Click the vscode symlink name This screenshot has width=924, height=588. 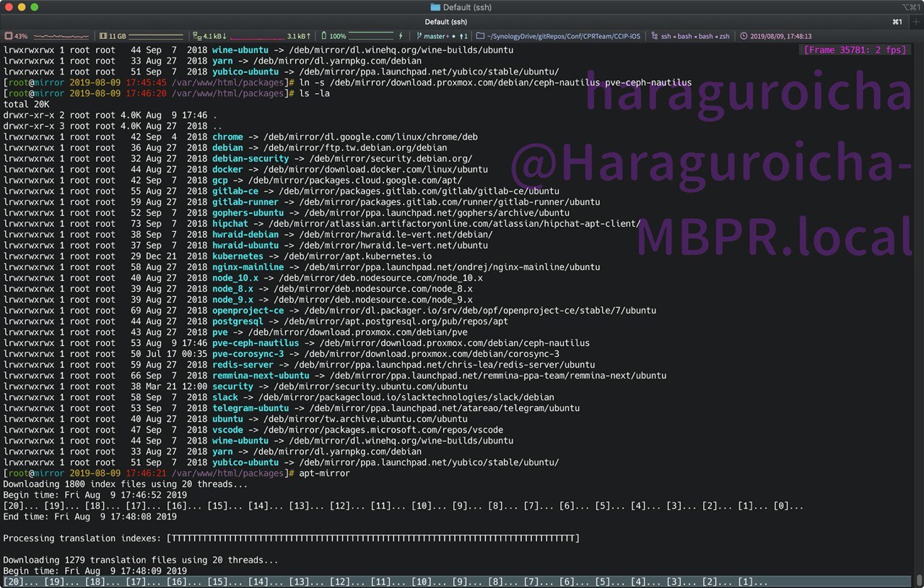[227, 430]
